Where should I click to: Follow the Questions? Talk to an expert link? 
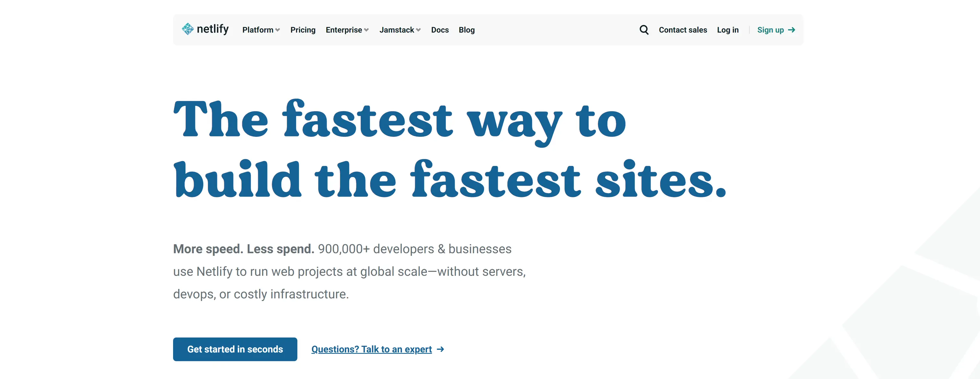coord(371,349)
